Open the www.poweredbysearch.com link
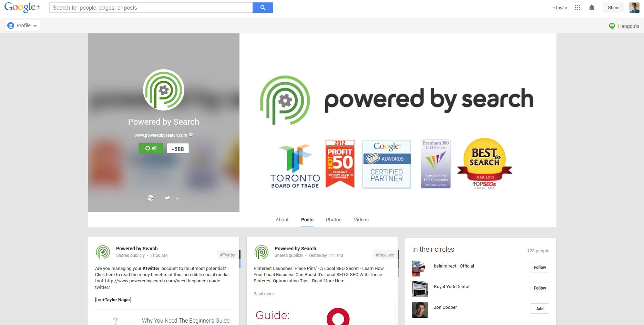 pyautogui.click(x=161, y=135)
